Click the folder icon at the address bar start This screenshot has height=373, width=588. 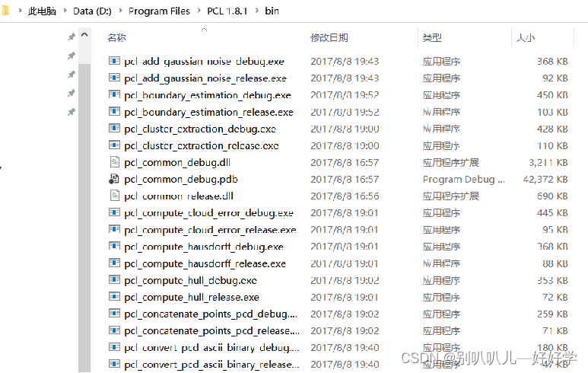pos(5,11)
